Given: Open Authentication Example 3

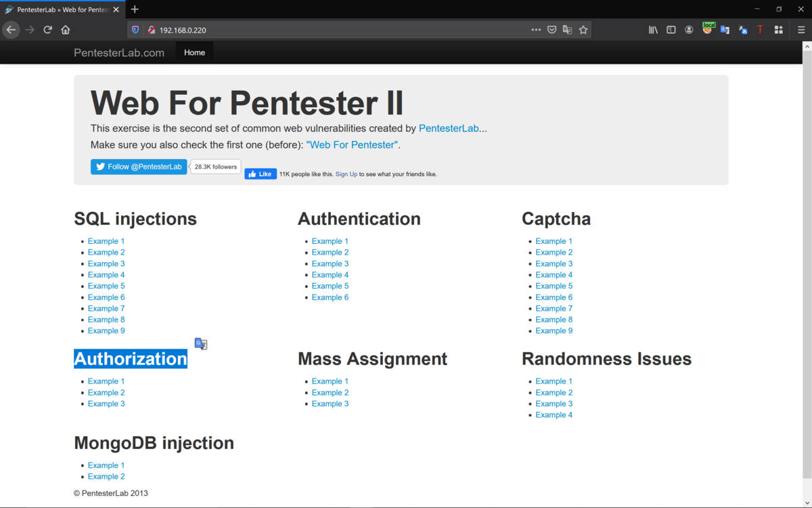Looking at the screenshot, I should click(x=330, y=263).
